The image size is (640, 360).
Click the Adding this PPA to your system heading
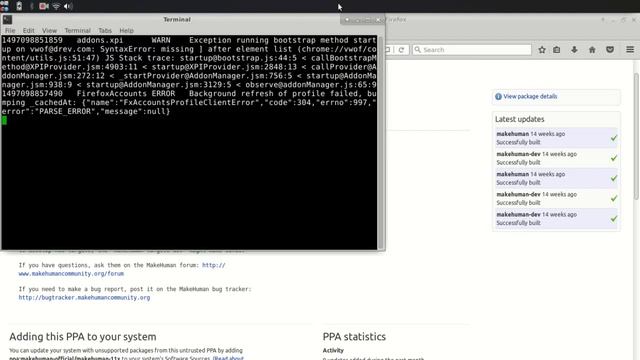83,337
